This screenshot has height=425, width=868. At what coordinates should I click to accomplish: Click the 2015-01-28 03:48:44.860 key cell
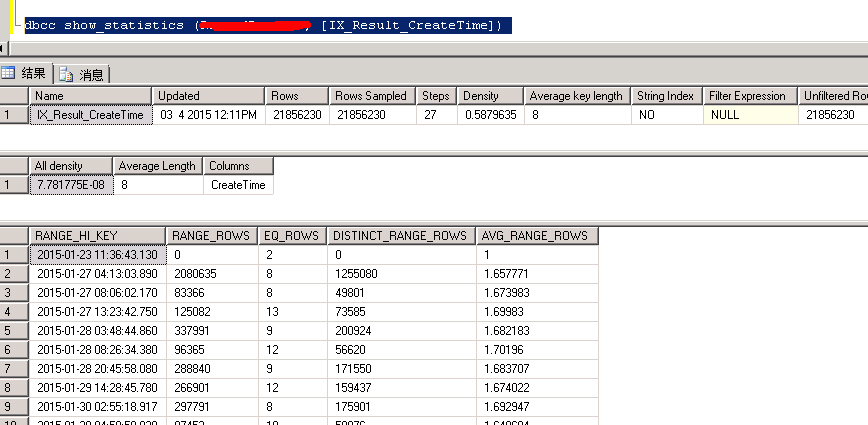tap(97, 331)
